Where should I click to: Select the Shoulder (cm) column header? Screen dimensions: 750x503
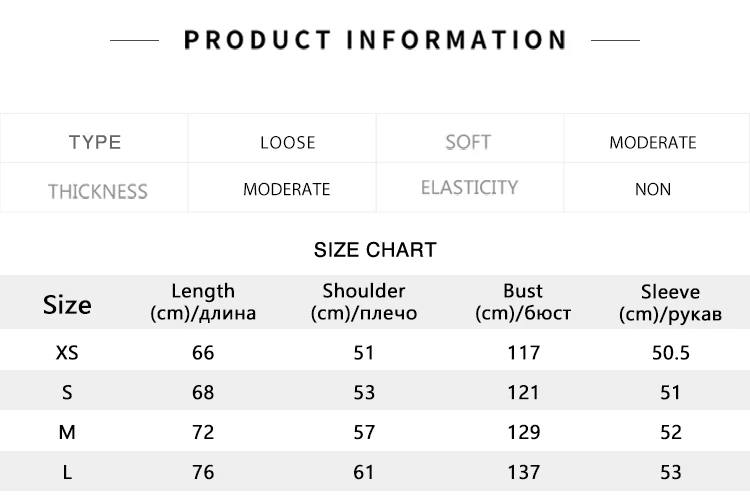tap(364, 302)
